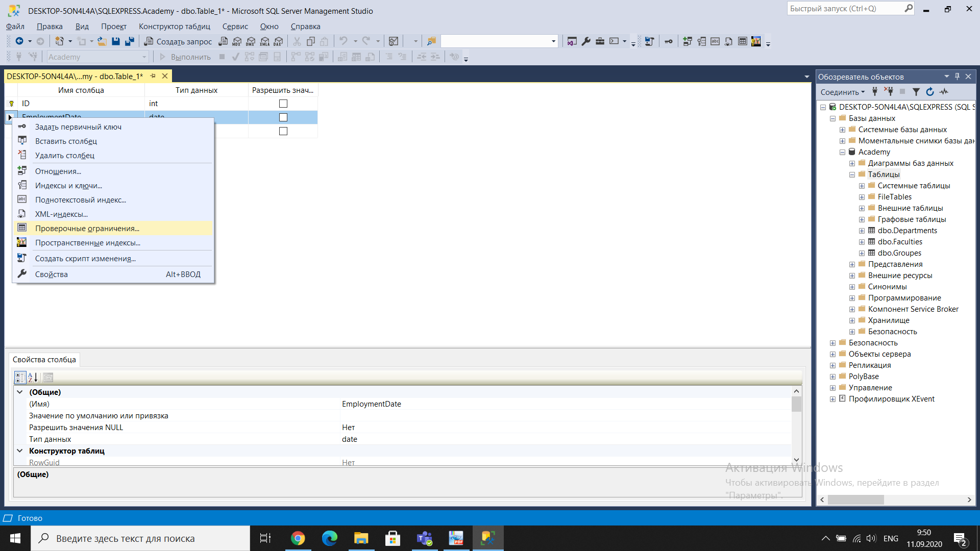
Task: Open the Соединить dropdown
Action: (843, 92)
